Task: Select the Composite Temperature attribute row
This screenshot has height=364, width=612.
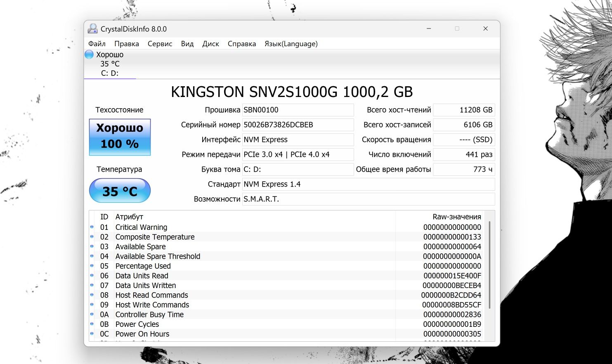Action: (x=286, y=237)
